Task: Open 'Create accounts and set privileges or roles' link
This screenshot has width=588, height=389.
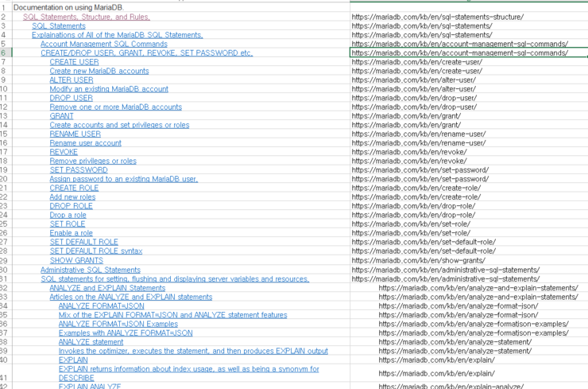Action: (119, 125)
